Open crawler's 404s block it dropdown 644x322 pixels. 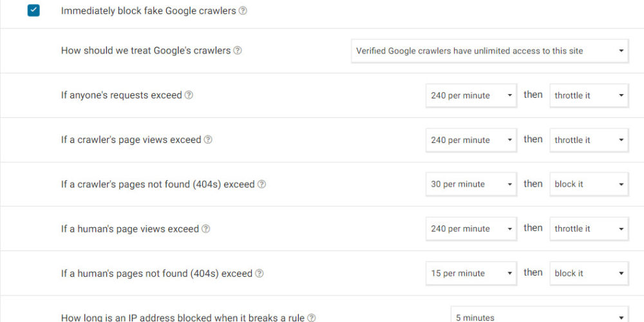click(589, 184)
